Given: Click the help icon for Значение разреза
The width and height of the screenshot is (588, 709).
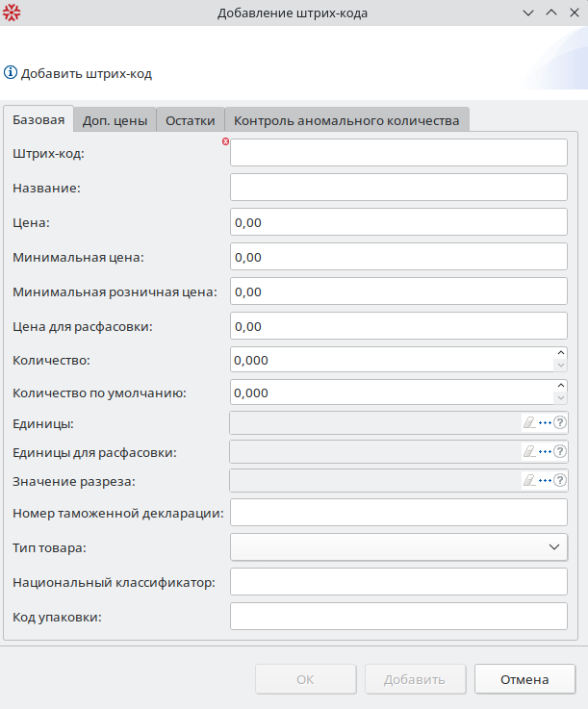Looking at the screenshot, I should pyautogui.click(x=560, y=480).
